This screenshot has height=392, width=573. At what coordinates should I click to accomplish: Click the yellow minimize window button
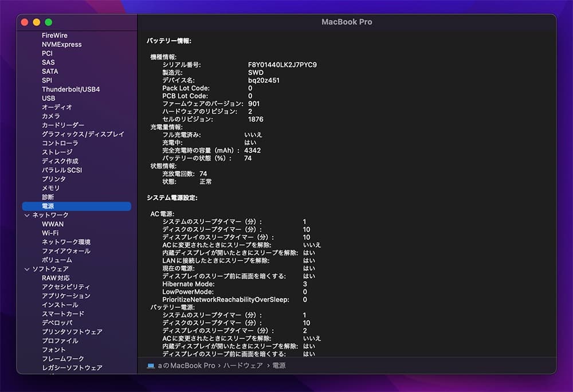point(37,22)
